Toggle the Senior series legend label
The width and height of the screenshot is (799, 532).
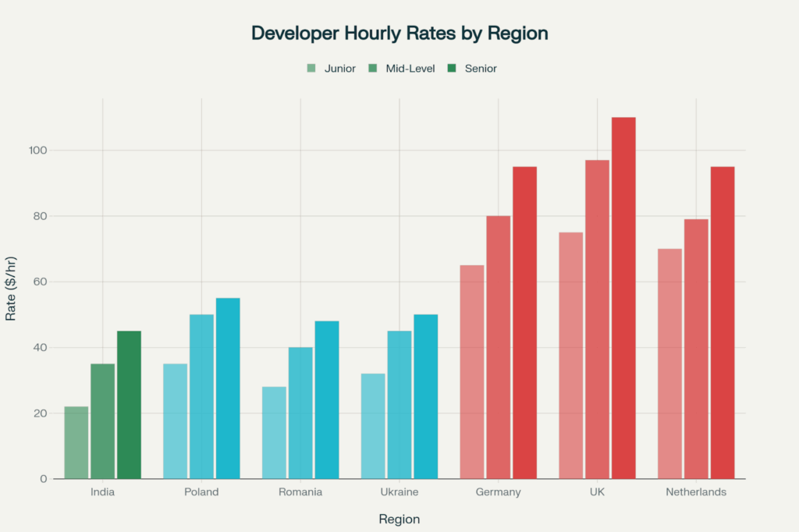pyautogui.click(x=481, y=69)
